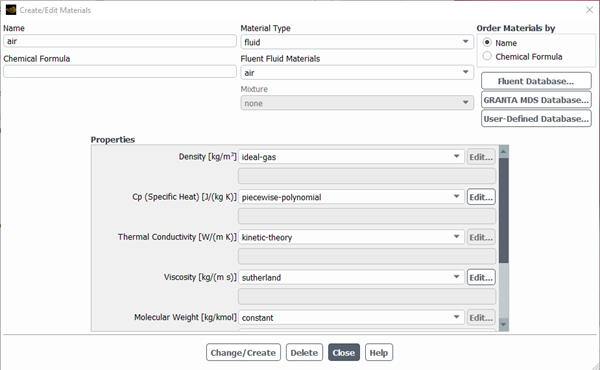Select Chemical Formula ordering radio button

(487, 56)
